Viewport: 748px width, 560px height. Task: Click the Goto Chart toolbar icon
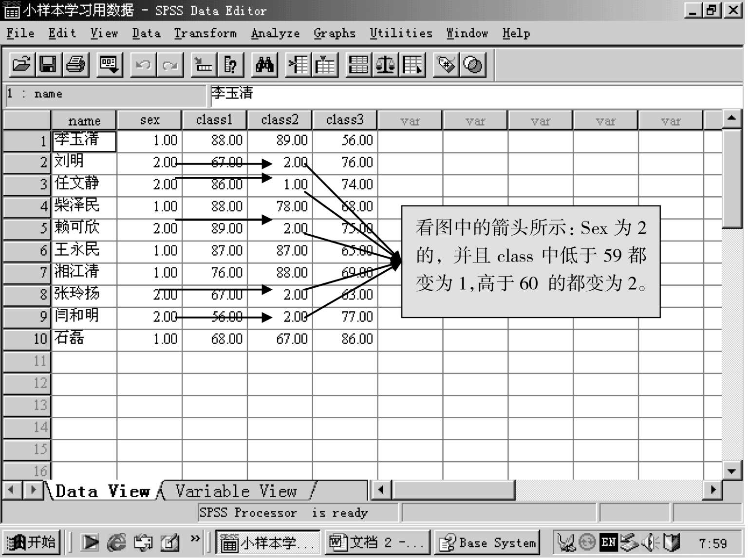(x=204, y=65)
